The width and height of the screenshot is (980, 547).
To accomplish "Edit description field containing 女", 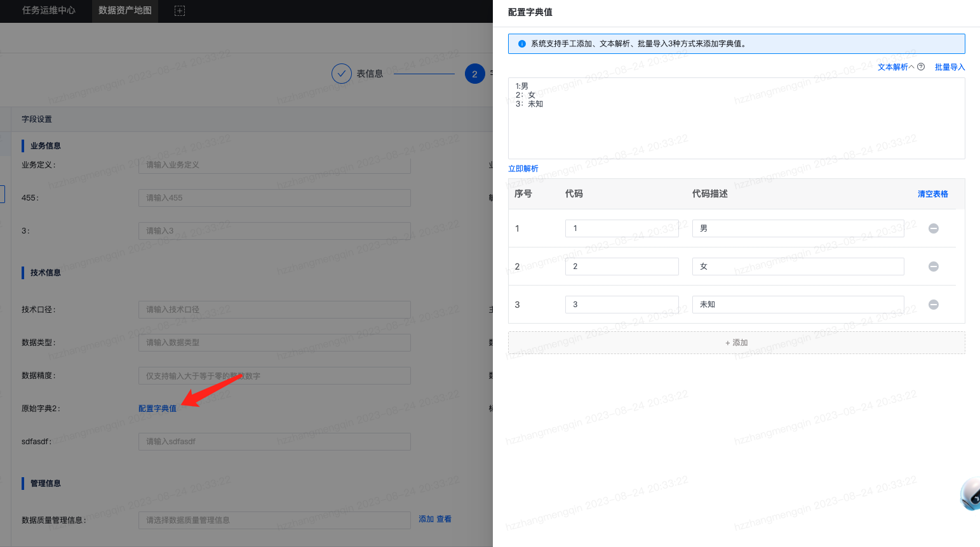I will (x=798, y=267).
